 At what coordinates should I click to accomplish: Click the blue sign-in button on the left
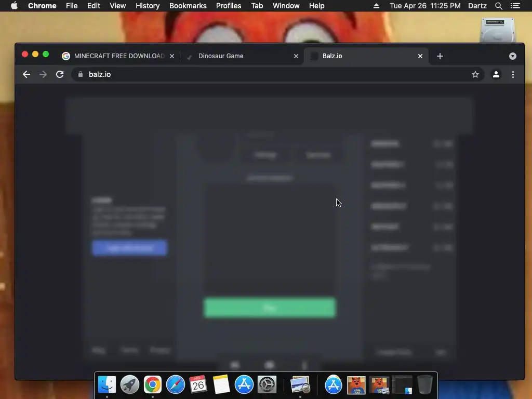[x=129, y=248]
